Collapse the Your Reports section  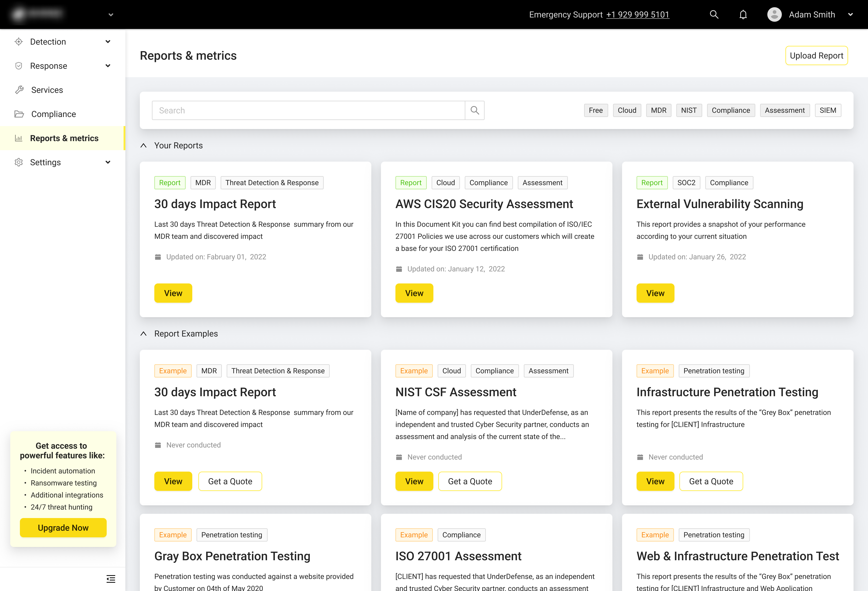[143, 145]
